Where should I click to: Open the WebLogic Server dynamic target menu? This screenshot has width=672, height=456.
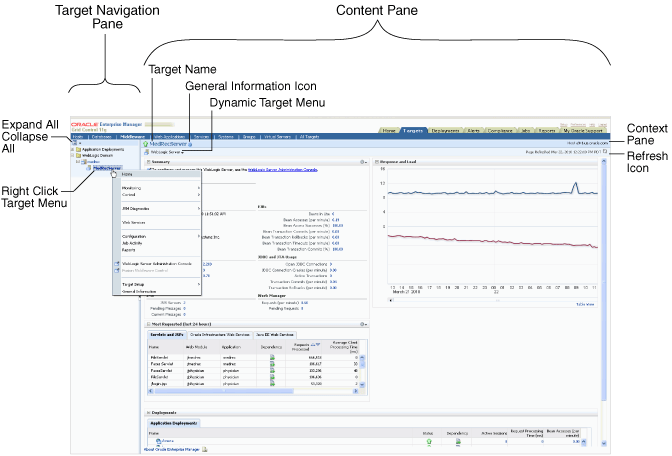167,152
